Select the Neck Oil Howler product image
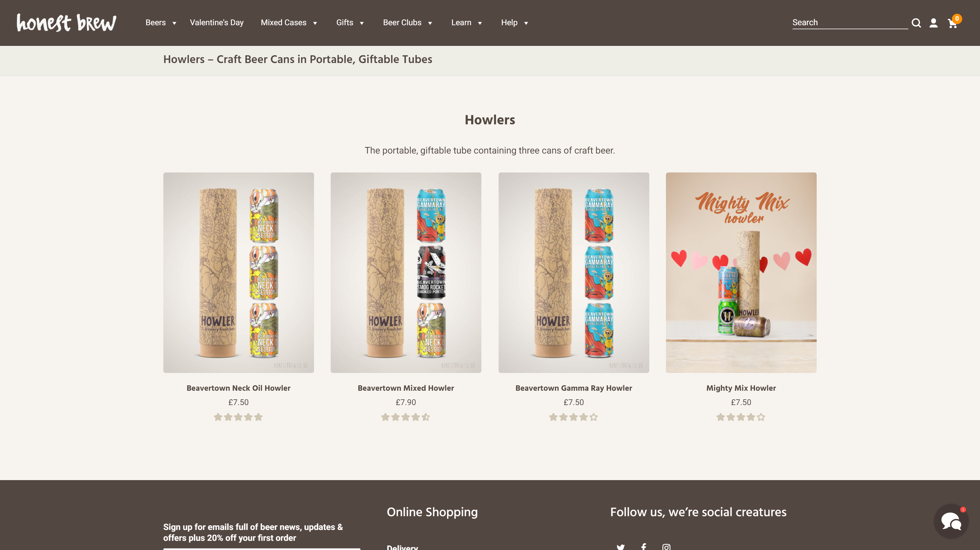Image resolution: width=980 pixels, height=550 pixels. tap(238, 272)
